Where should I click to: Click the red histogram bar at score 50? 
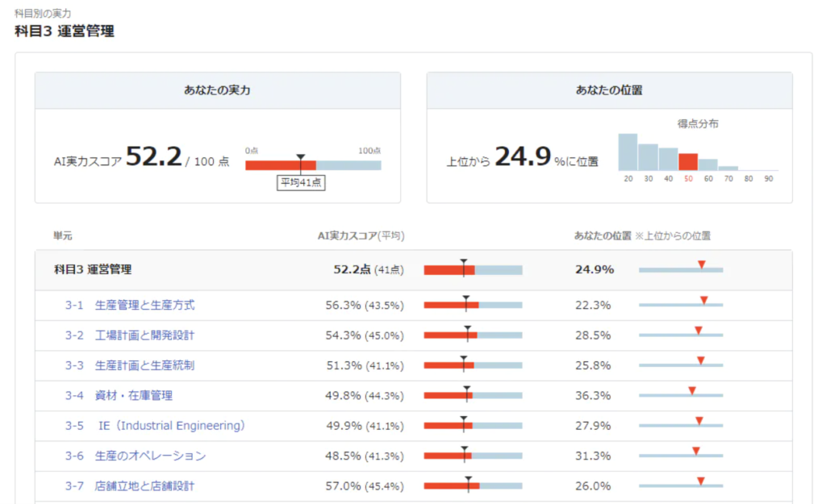pyautogui.click(x=688, y=162)
